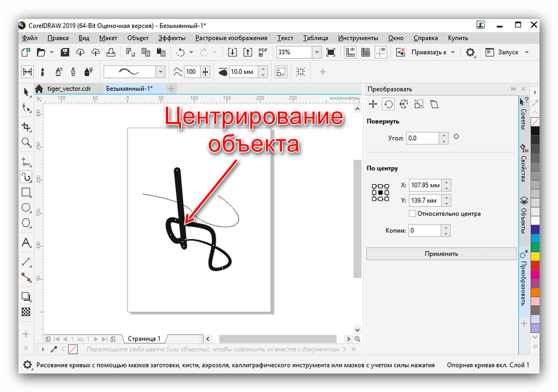Activate the Text tool

click(x=26, y=242)
